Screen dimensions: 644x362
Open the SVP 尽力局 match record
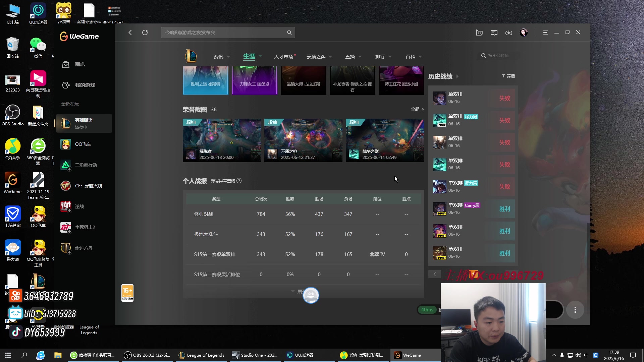click(473, 120)
